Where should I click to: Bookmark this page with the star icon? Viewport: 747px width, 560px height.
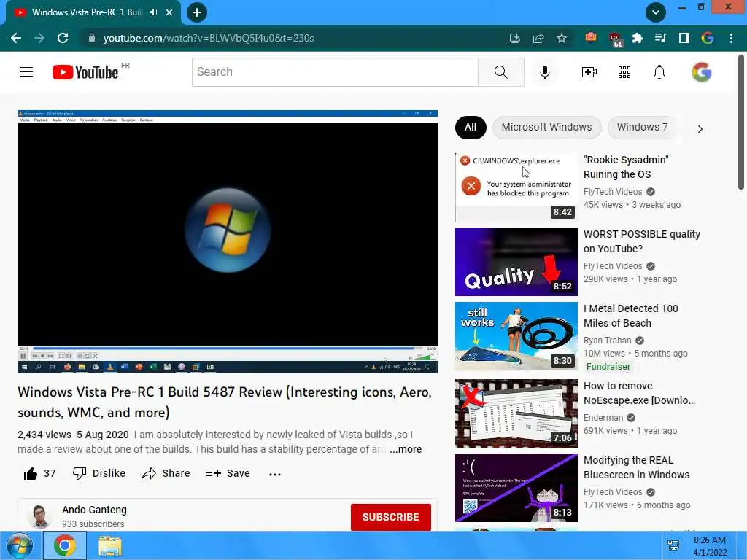click(x=562, y=38)
